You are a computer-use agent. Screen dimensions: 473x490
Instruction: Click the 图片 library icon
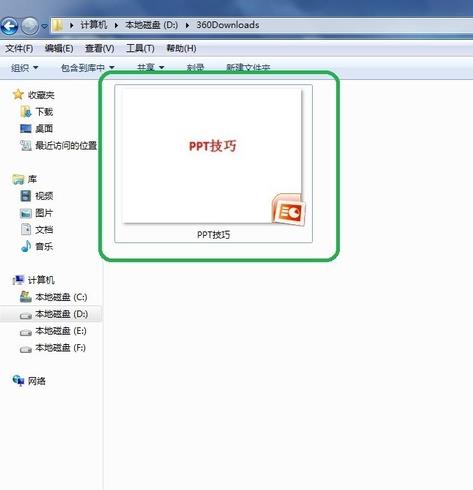[26, 213]
